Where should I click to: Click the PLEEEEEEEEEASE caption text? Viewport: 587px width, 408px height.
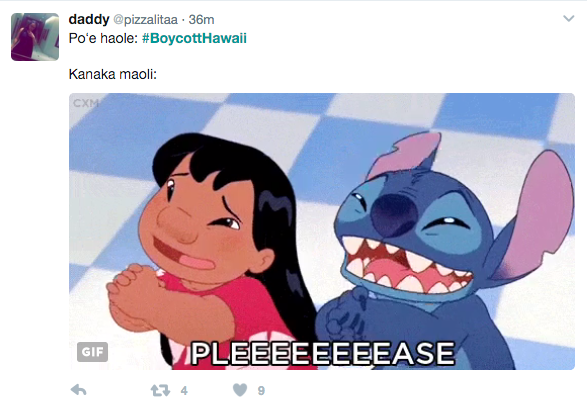point(323,353)
